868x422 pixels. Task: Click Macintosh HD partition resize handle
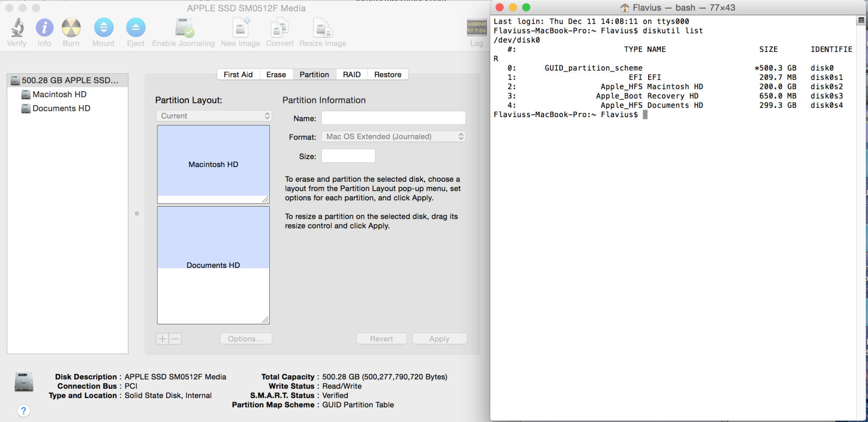click(x=265, y=200)
